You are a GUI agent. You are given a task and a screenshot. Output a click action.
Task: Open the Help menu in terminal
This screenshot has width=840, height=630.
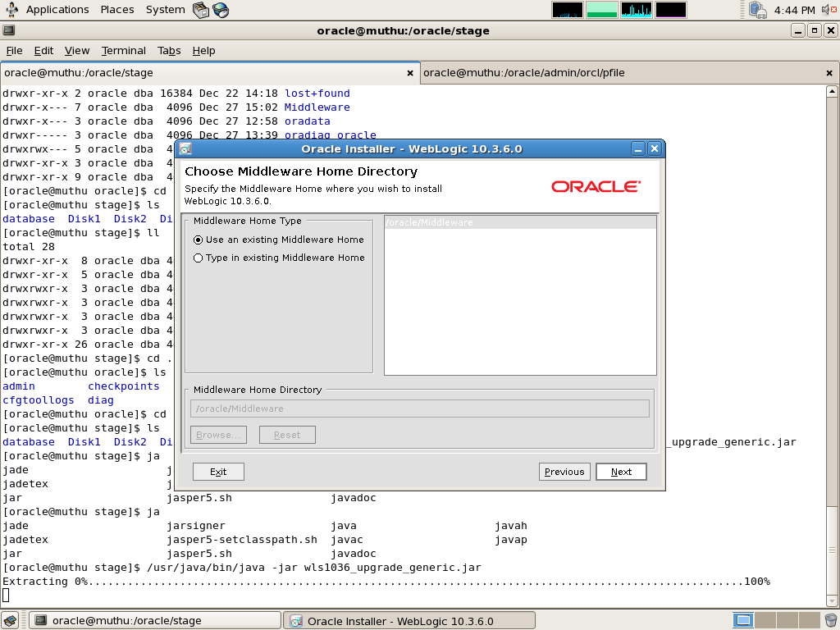(203, 50)
